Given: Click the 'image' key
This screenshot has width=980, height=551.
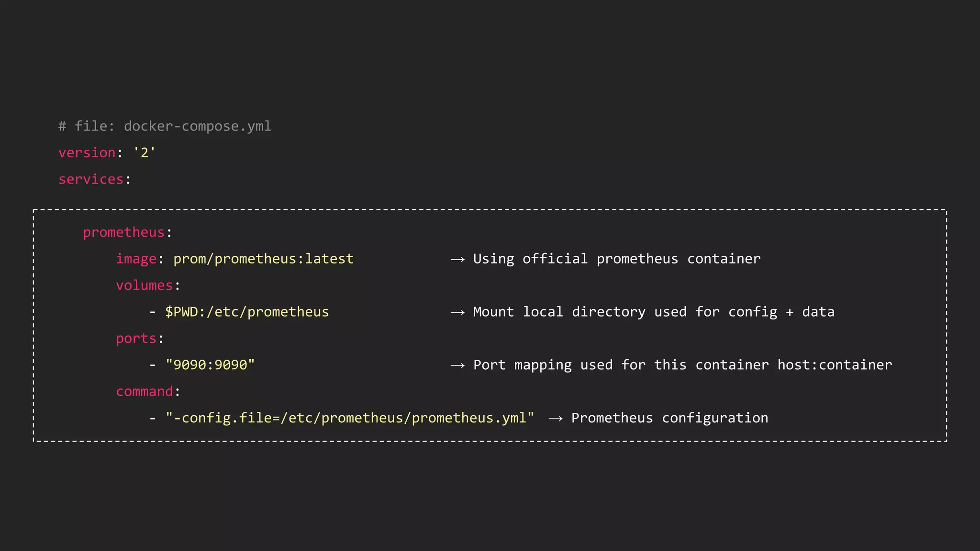Looking at the screenshot, I should (136, 259).
